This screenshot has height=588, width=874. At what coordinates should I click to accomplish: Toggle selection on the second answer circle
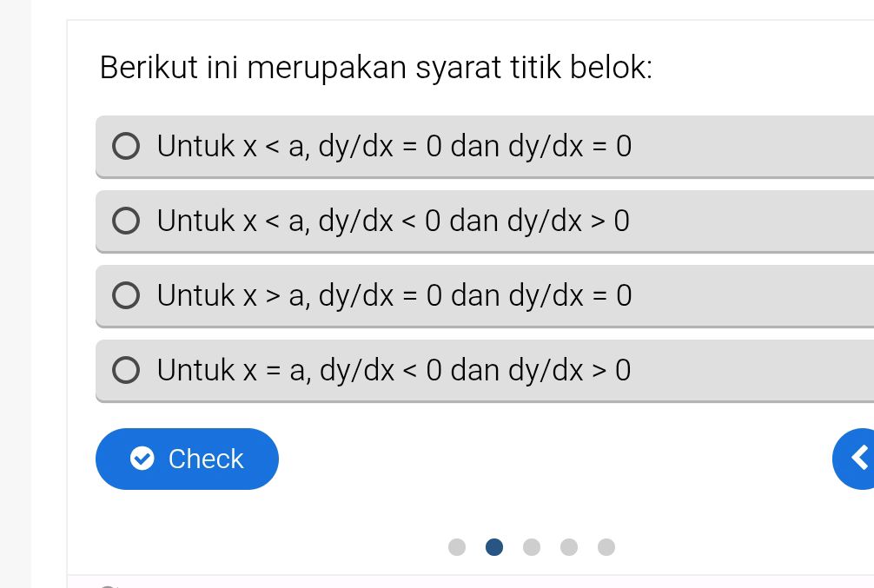coord(126,221)
